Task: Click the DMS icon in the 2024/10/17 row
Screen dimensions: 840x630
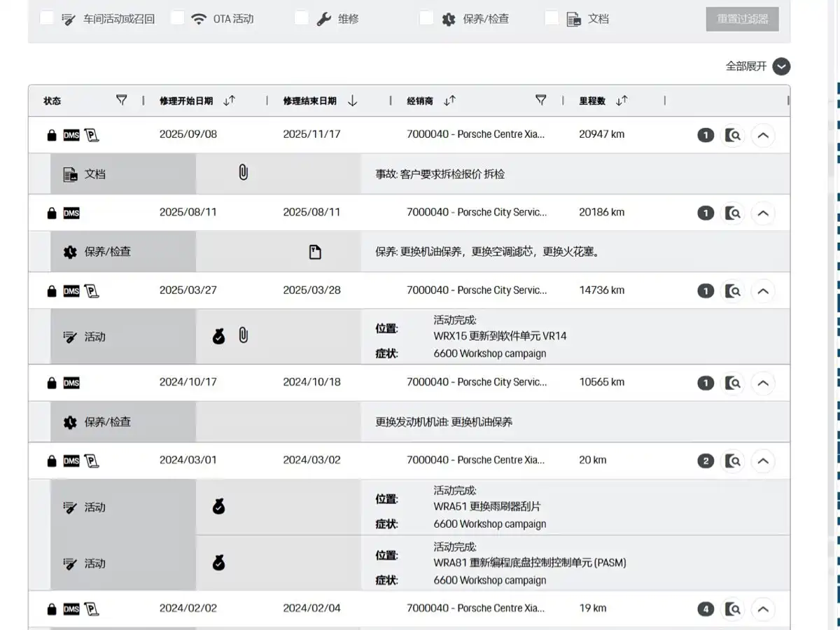Action: point(71,383)
